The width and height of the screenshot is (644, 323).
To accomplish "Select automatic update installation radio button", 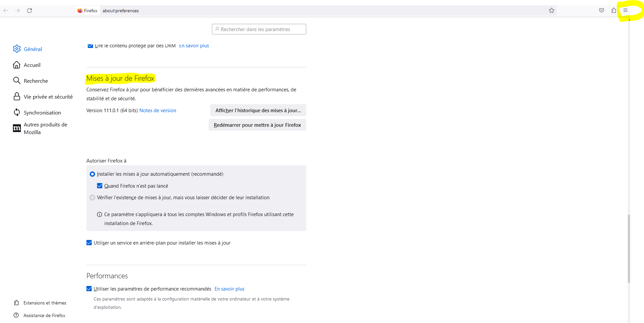I will [x=92, y=174].
